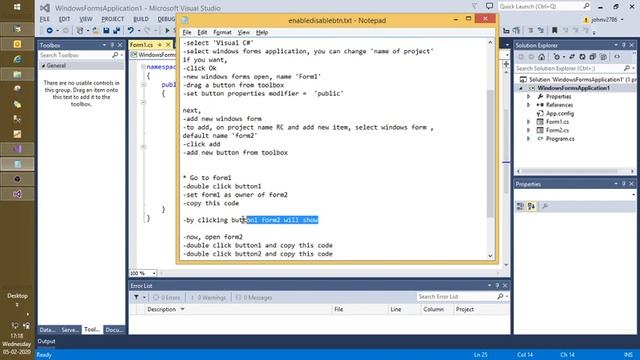Open the Notepad Help menu
The width and height of the screenshot is (640, 360).
[262, 32]
